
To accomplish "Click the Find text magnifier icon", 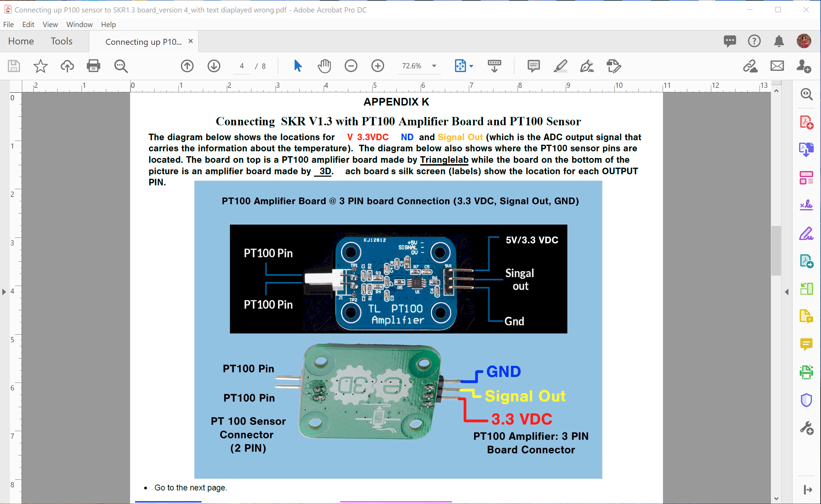I will [x=121, y=66].
